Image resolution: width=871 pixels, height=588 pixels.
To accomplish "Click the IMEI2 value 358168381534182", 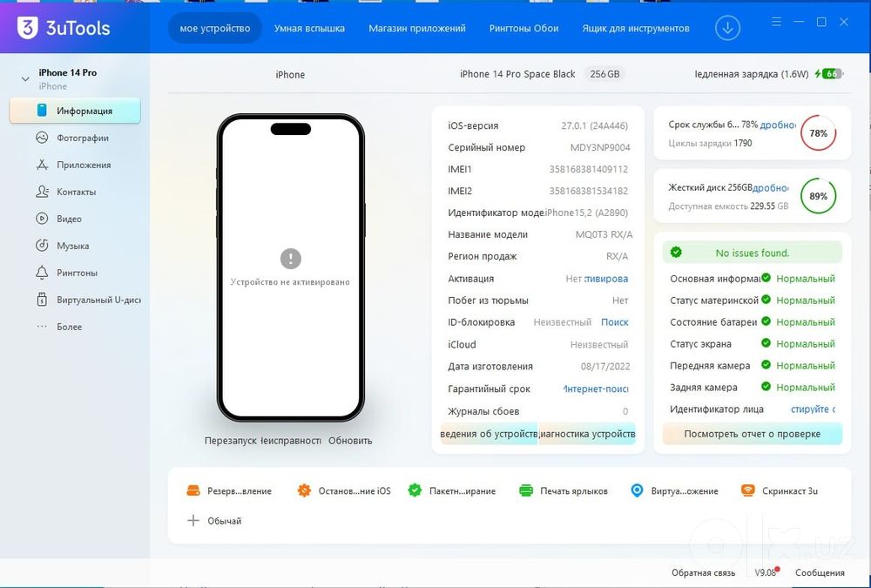I will (x=589, y=191).
